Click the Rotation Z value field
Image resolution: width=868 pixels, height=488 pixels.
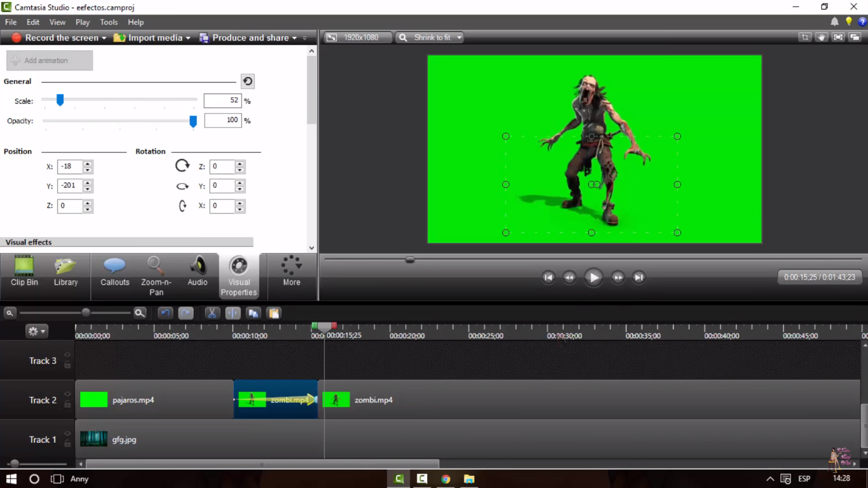222,166
